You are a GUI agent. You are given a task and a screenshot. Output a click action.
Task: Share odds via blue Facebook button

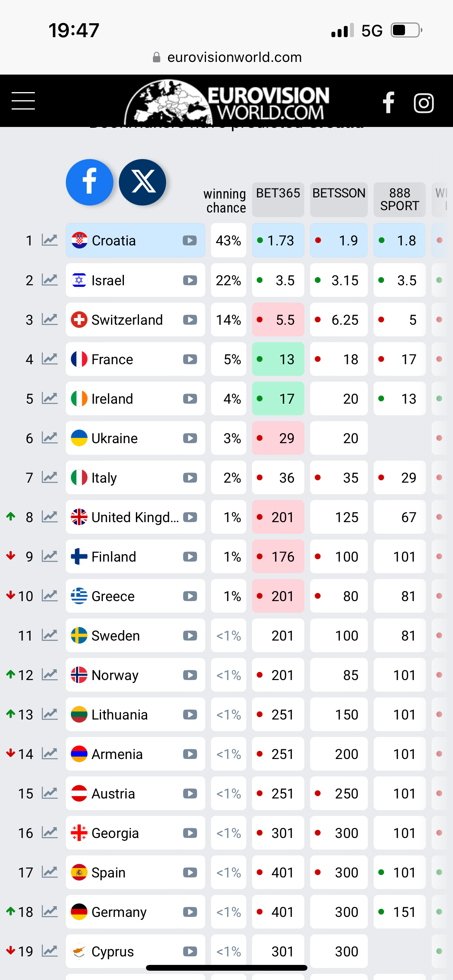point(89,182)
